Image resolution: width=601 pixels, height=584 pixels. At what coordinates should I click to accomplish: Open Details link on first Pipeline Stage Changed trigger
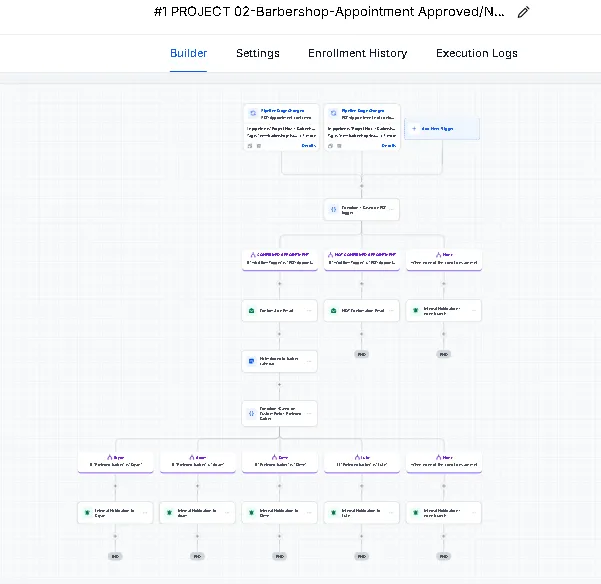point(308,145)
